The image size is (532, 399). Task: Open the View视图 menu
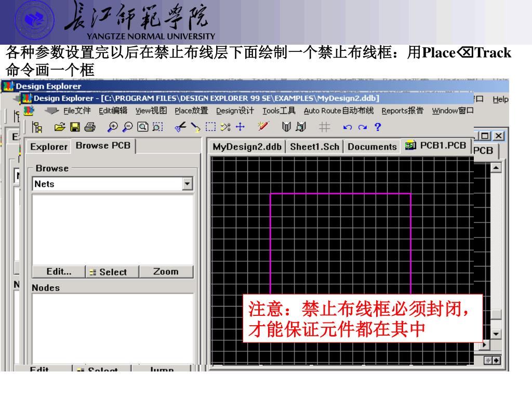(x=151, y=111)
